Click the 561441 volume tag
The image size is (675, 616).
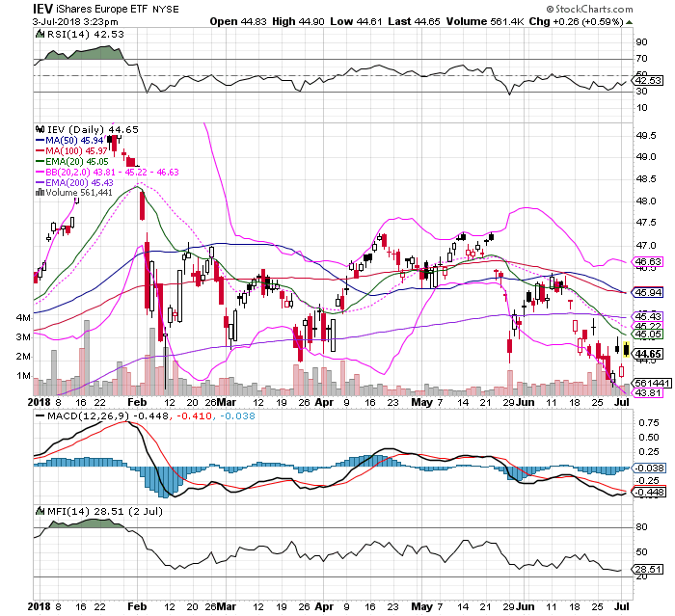coord(652,383)
